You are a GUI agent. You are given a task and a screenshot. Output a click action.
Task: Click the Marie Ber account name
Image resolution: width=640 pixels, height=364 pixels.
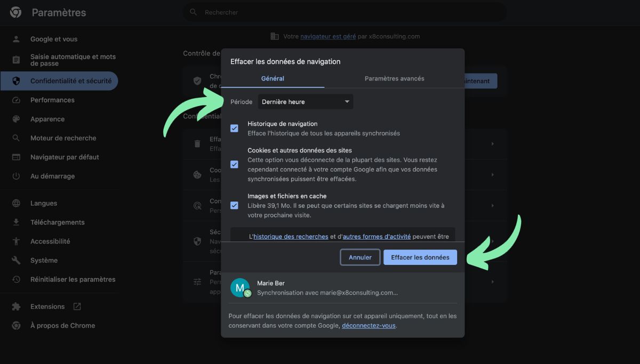[x=271, y=283]
